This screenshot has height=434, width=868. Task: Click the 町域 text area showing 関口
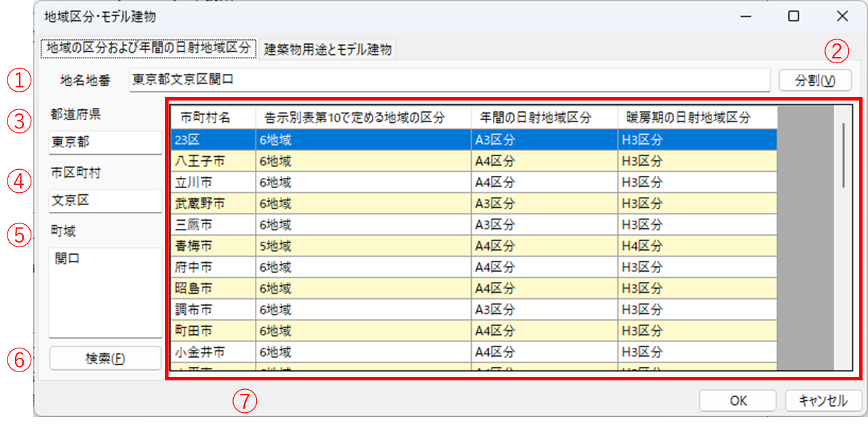(105, 292)
